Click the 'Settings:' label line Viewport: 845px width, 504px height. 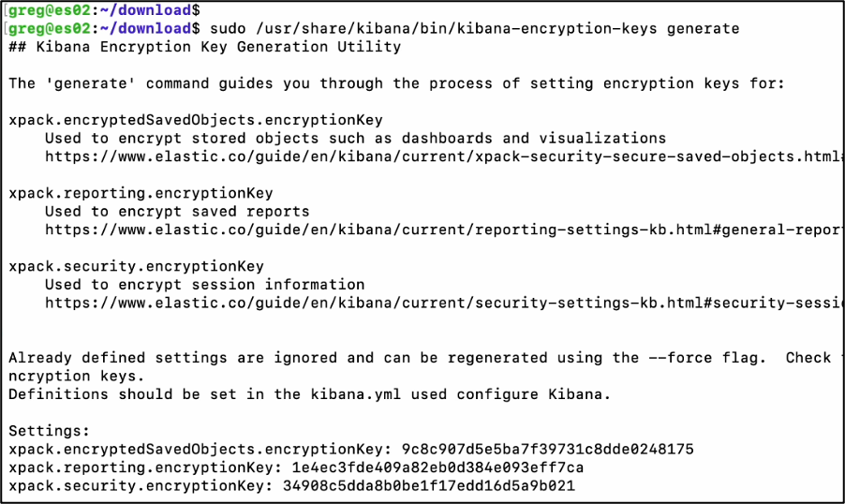[x=49, y=431]
